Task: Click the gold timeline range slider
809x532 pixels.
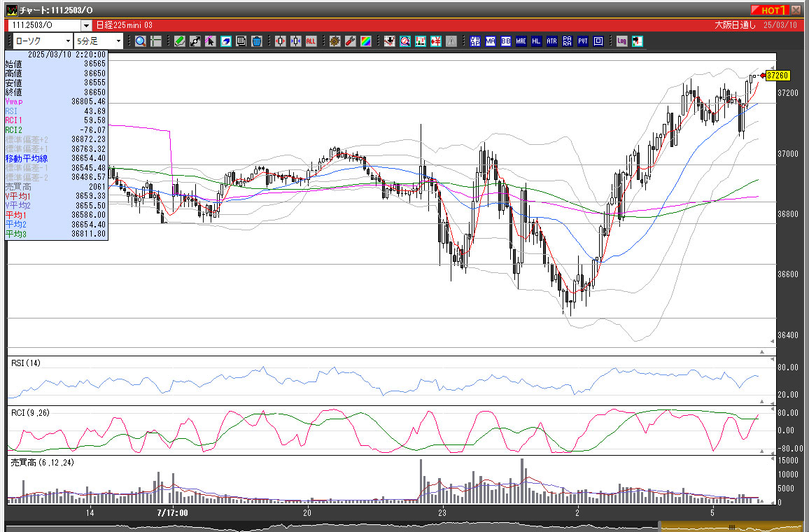Action: (730, 526)
